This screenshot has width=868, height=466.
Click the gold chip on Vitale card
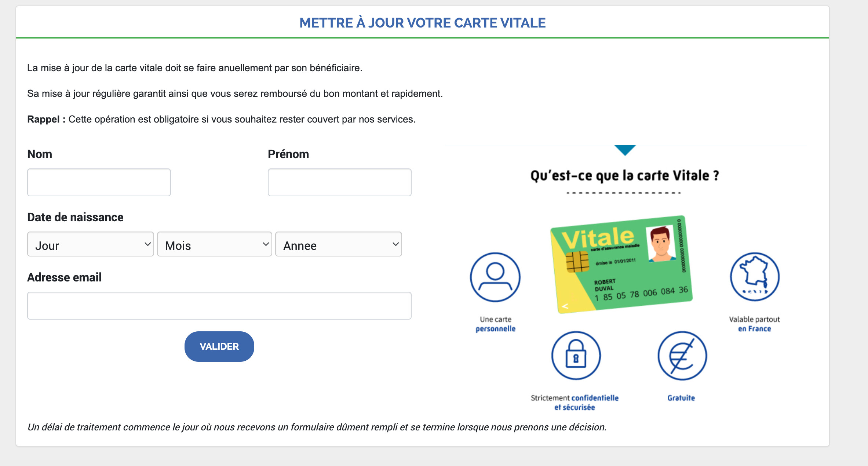577,262
